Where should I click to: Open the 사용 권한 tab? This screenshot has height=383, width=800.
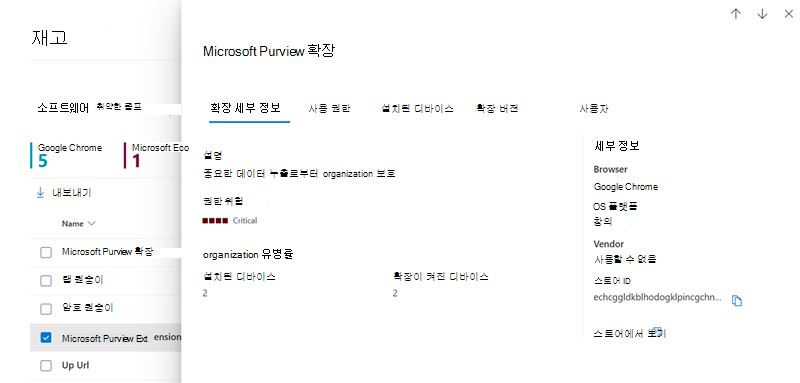coord(329,109)
